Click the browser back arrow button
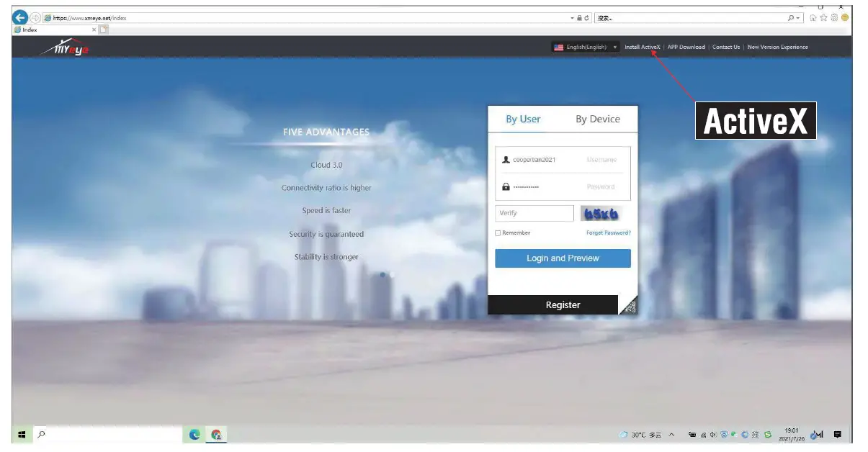The height and width of the screenshot is (452, 868). pyautogui.click(x=20, y=17)
